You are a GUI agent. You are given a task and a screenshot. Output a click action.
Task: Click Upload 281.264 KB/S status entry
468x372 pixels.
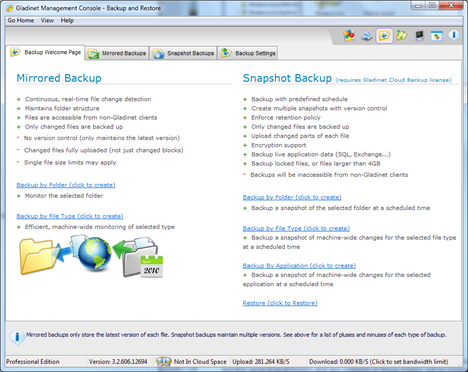261,362
